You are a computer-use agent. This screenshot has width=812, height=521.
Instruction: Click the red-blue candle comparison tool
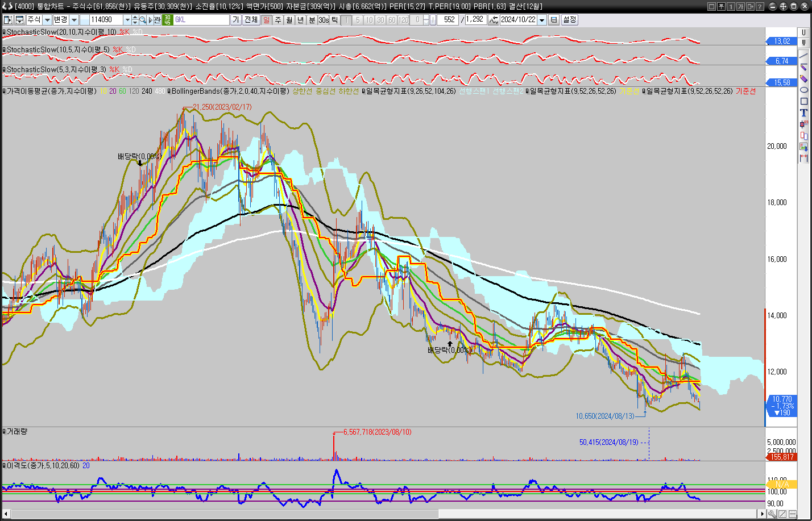click(x=803, y=135)
